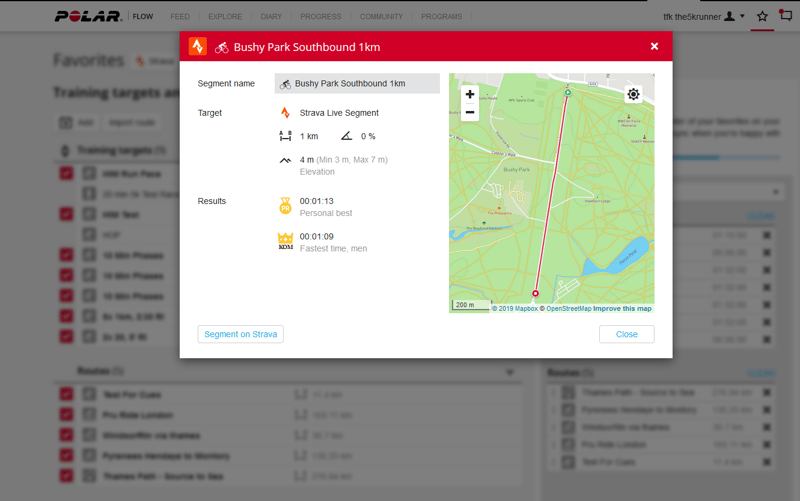Toggle favorite checkbox for Windsor/Rtn via thames
The width and height of the screenshot is (800, 501).
click(x=66, y=435)
